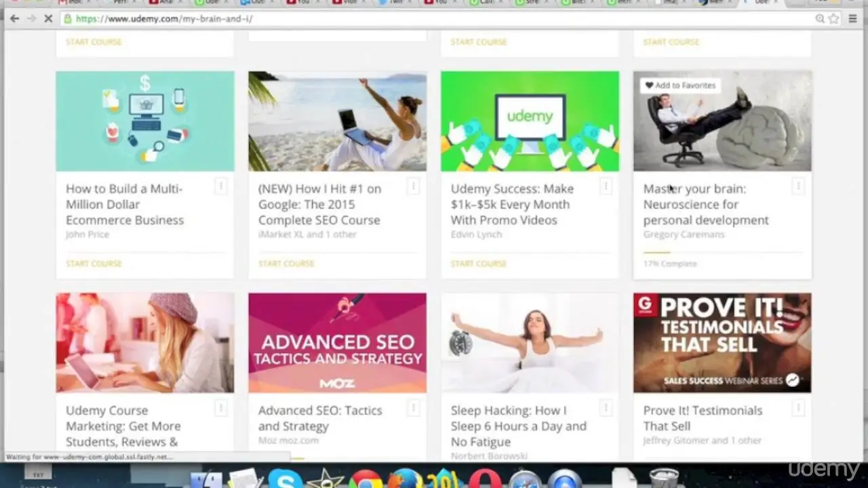Viewport: 868px width, 488px height.
Task: Click the browser back arrow
Action: (x=14, y=18)
